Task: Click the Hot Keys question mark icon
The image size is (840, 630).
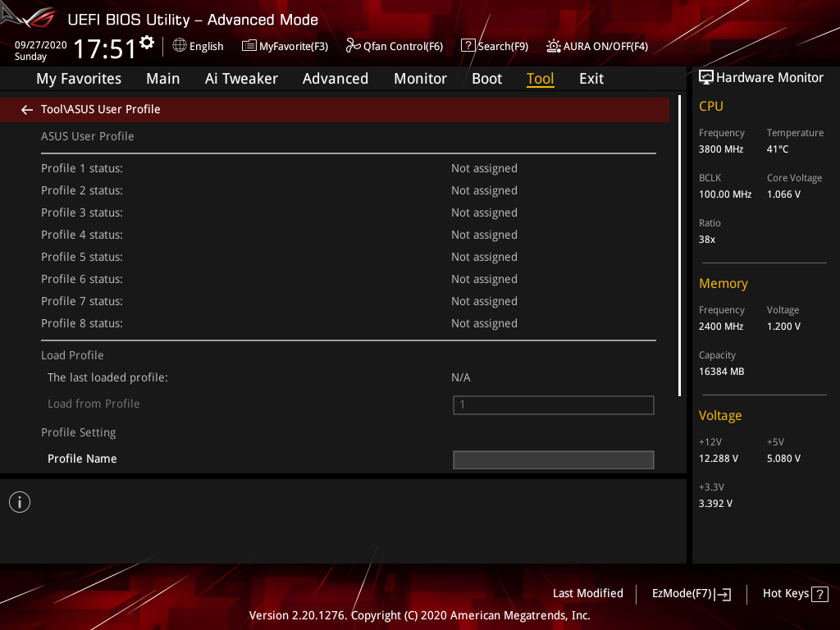Action: click(819, 594)
